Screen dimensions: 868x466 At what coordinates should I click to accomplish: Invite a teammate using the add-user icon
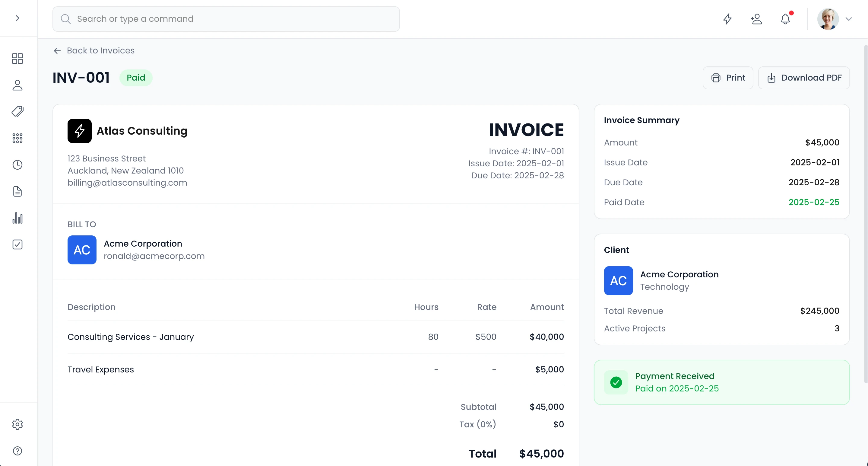pos(756,19)
